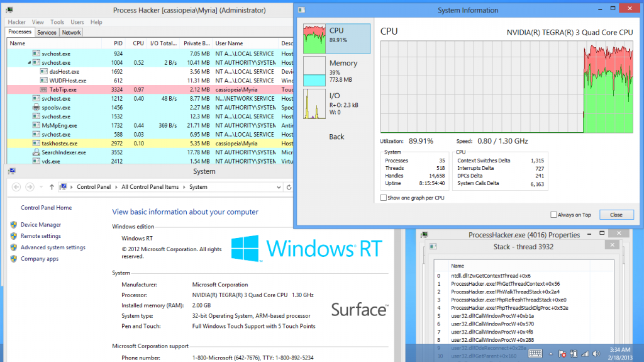Screen dimensions: 644x362
Task: Click the shield icon next to Company apps
Action: pyautogui.click(x=14, y=259)
